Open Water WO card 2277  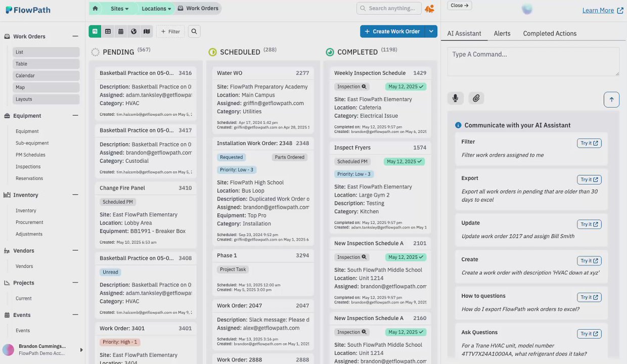tap(263, 100)
